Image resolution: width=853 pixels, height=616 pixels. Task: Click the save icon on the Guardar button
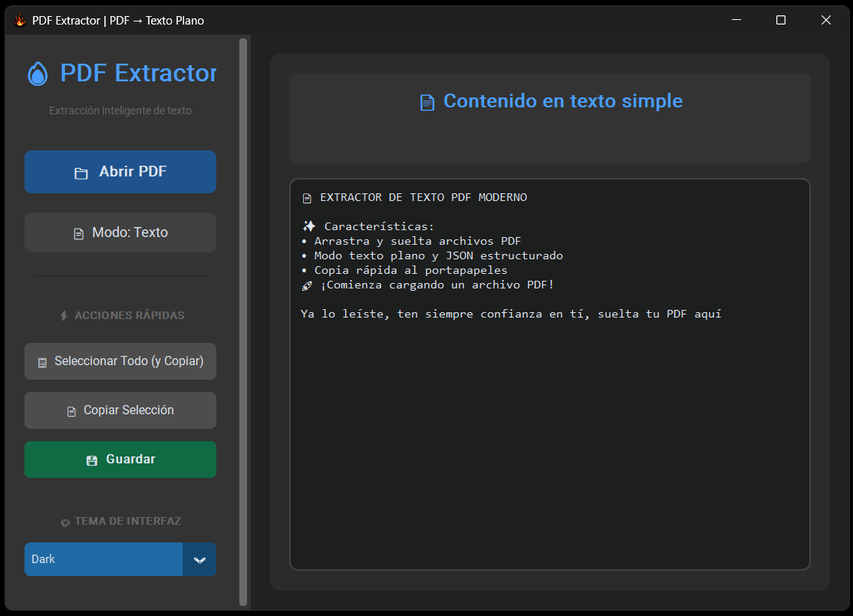pyautogui.click(x=91, y=459)
